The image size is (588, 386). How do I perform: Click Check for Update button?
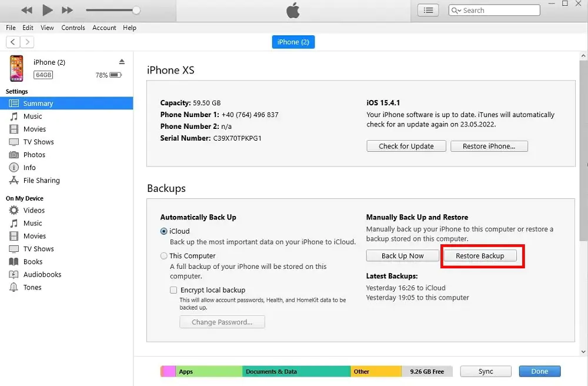click(x=406, y=147)
